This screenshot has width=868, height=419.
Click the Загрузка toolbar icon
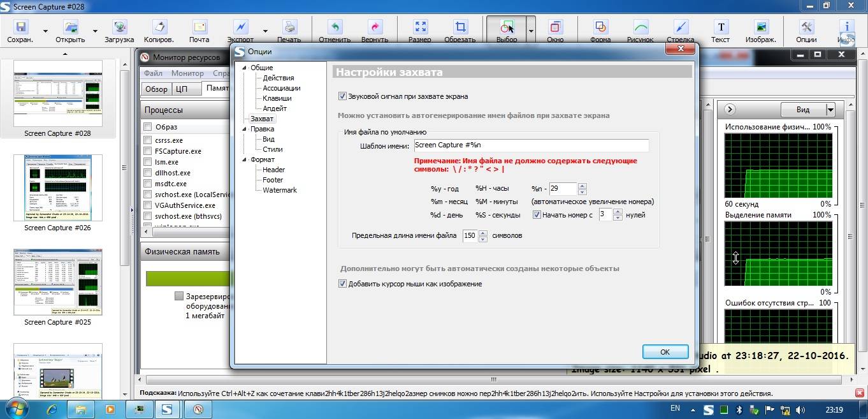119,27
